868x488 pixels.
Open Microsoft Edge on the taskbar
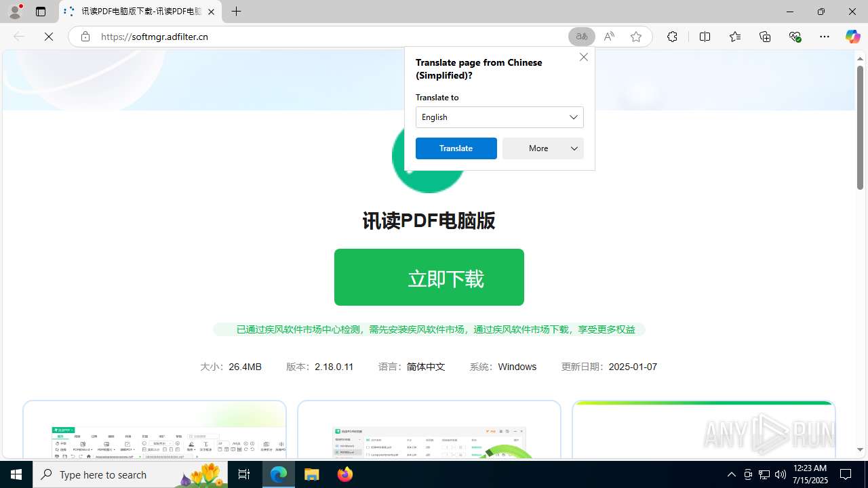coord(279,474)
